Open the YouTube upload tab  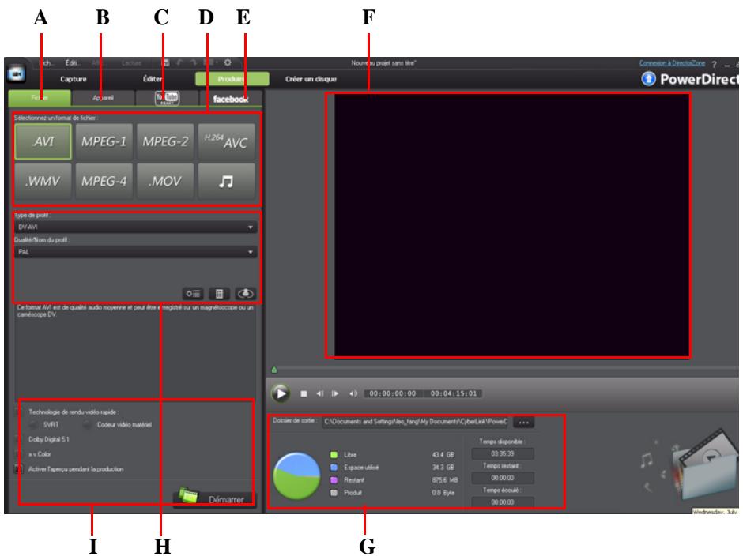point(167,98)
